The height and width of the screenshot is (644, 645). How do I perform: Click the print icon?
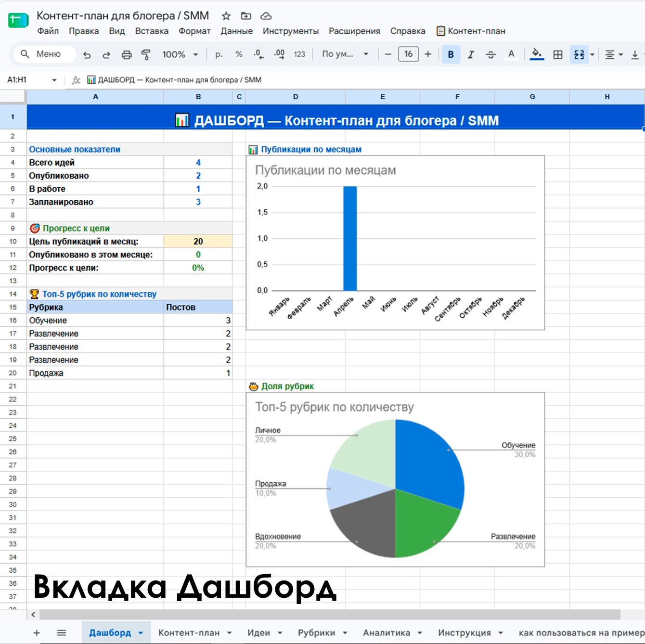tap(127, 55)
